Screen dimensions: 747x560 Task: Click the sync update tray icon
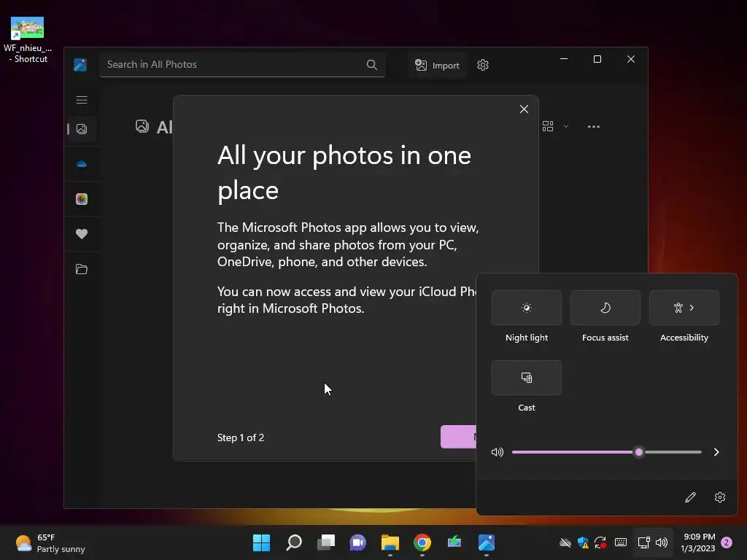tap(600, 542)
